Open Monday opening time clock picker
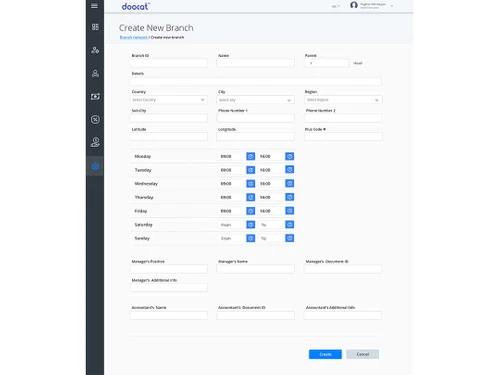This screenshot has width=500, height=375. pyautogui.click(x=251, y=156)
